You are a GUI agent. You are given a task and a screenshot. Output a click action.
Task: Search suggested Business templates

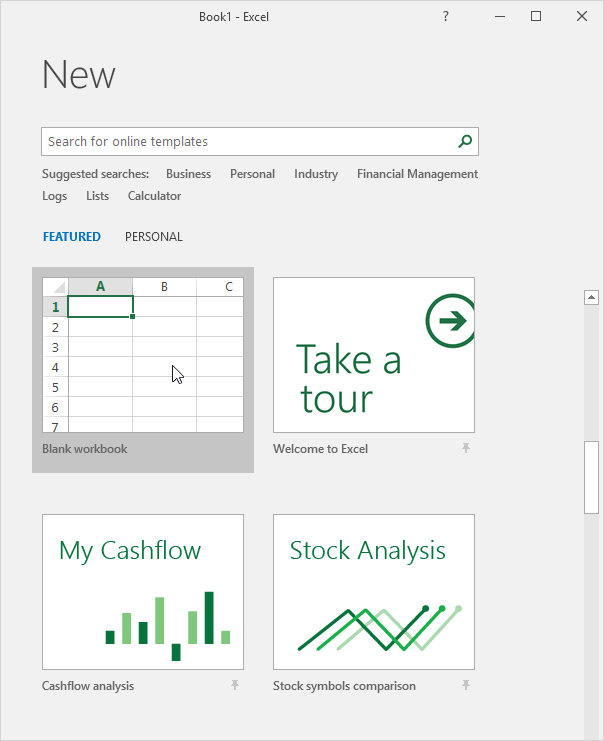tap(188, 174)
